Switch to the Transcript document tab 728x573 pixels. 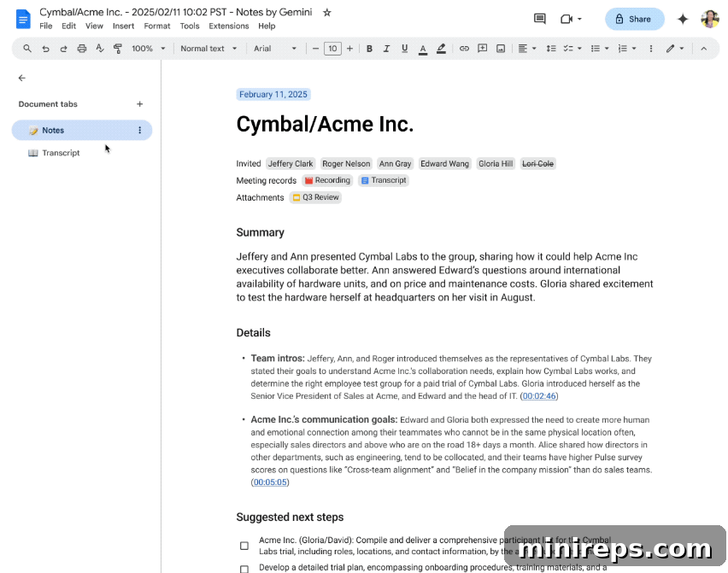(61, 153)
